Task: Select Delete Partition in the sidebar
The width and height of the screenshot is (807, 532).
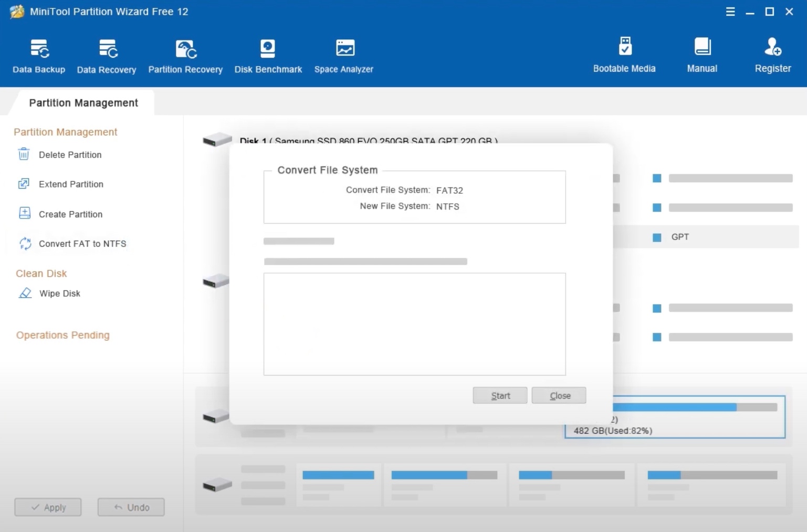Action: pyautogui.click(x=70, y=155)
